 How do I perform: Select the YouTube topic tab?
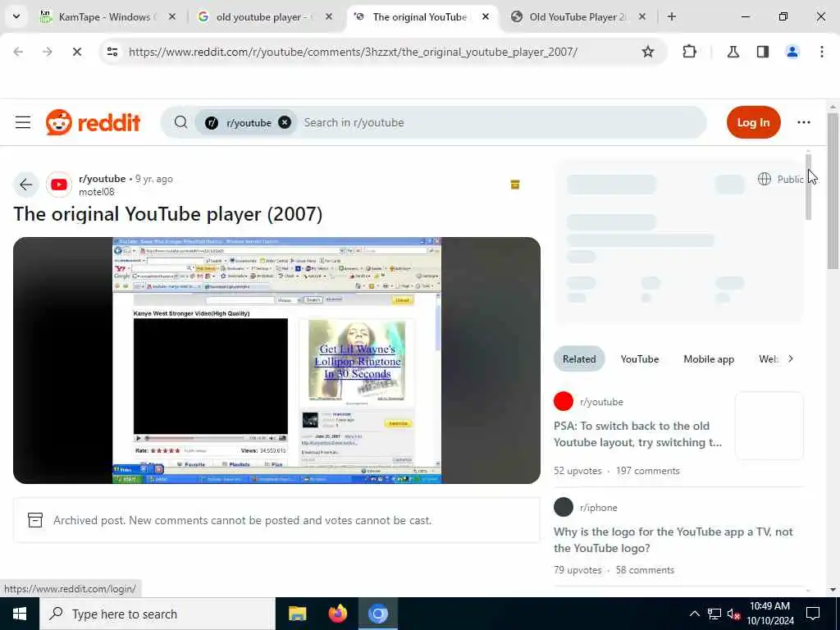pos(640,359)
